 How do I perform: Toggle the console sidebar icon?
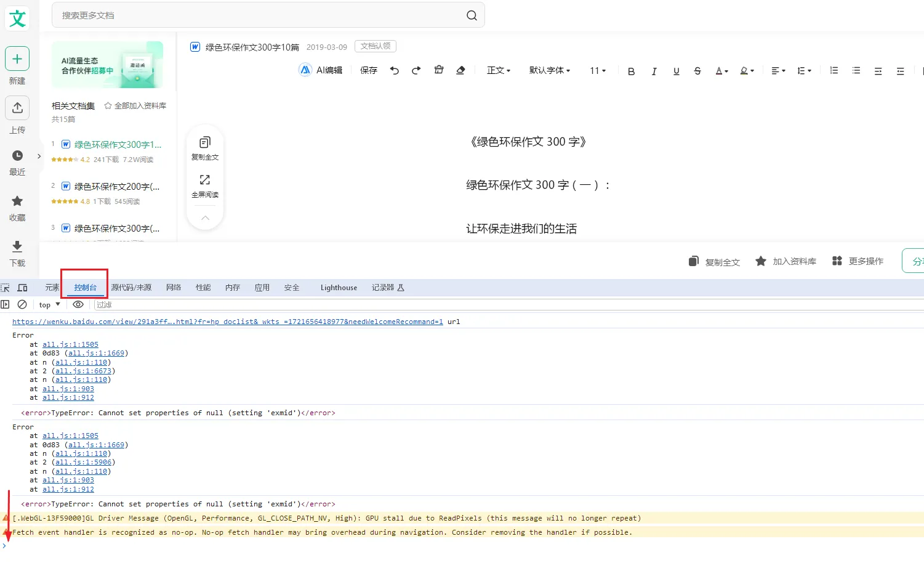tap(6, 304)
